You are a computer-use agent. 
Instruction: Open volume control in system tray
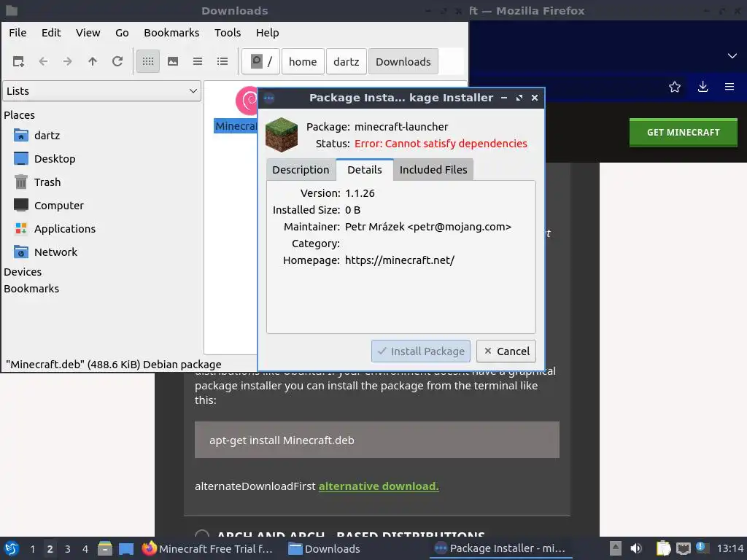coord(636,548)
